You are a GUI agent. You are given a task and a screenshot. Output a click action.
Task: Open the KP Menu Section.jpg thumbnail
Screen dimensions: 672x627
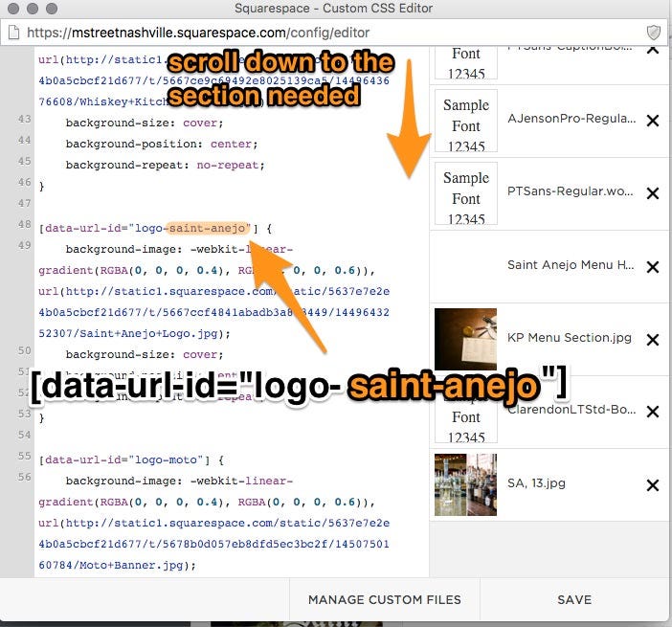tap(465, 339)
